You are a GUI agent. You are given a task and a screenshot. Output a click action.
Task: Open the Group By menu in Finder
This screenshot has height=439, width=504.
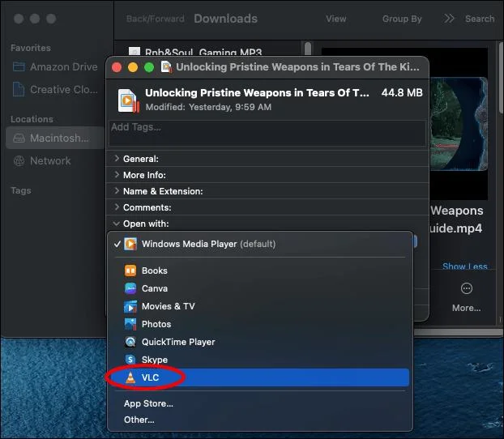tap(402, 19)
